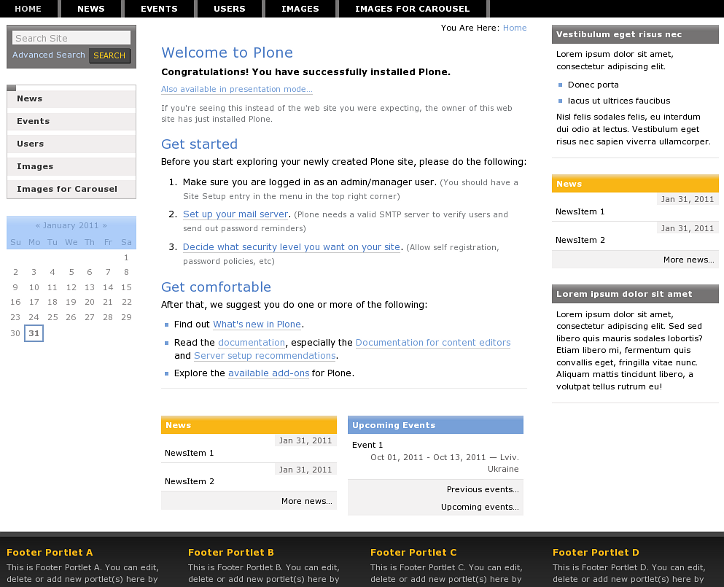Select day 15 in January calendar
This screenshot has height=587, width=724.
(x=126, y=287)
